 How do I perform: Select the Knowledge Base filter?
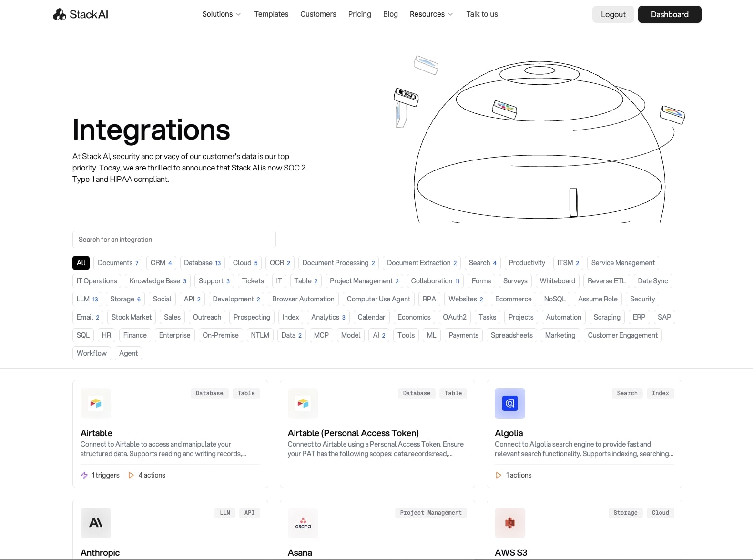pyautogui.click(x=158, y=281)
